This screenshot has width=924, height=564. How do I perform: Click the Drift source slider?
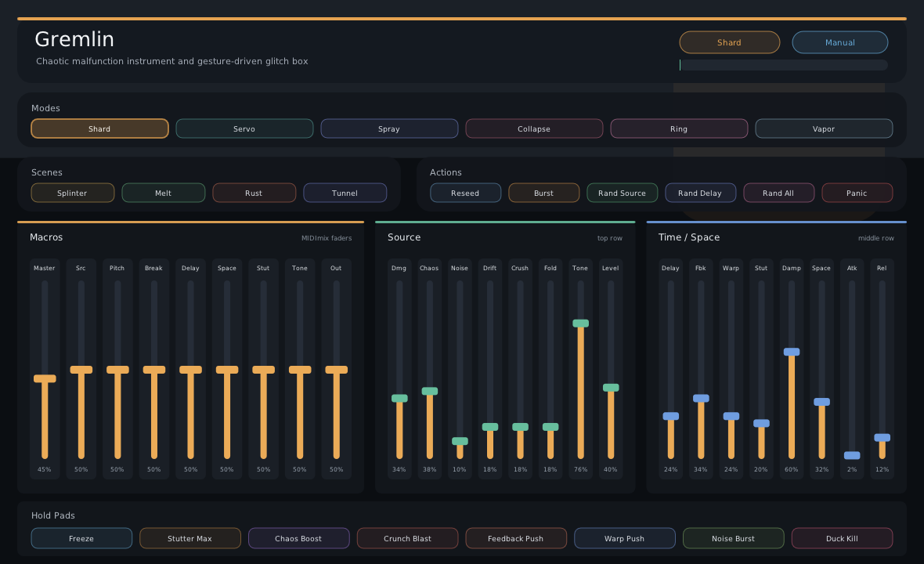coord(490,427)
